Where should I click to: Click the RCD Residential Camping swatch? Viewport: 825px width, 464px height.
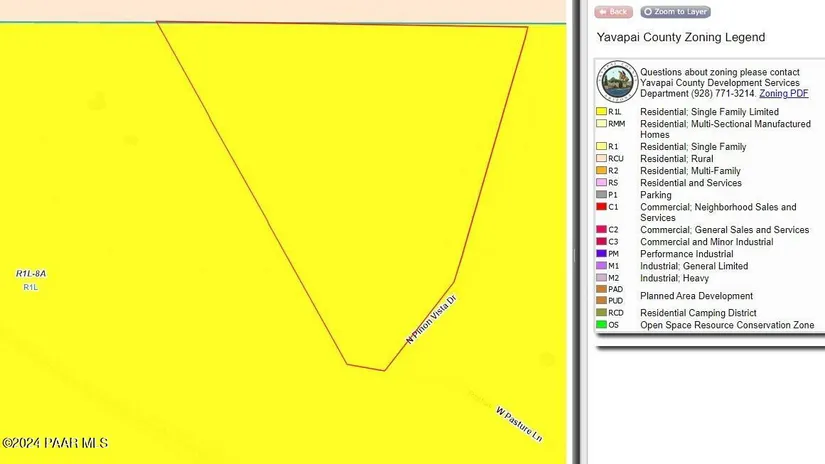pyautogui.click(x=601, y=313)
